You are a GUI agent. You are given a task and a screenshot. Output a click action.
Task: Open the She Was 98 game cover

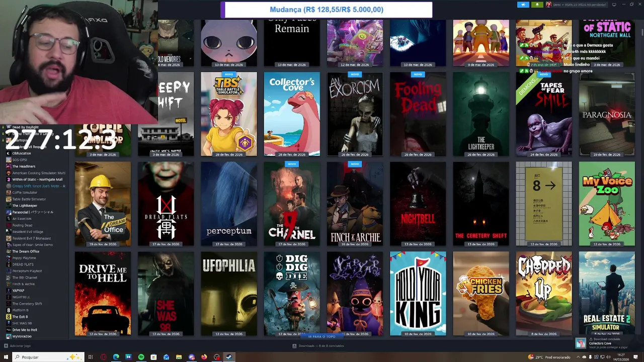[x=166, y=294]
